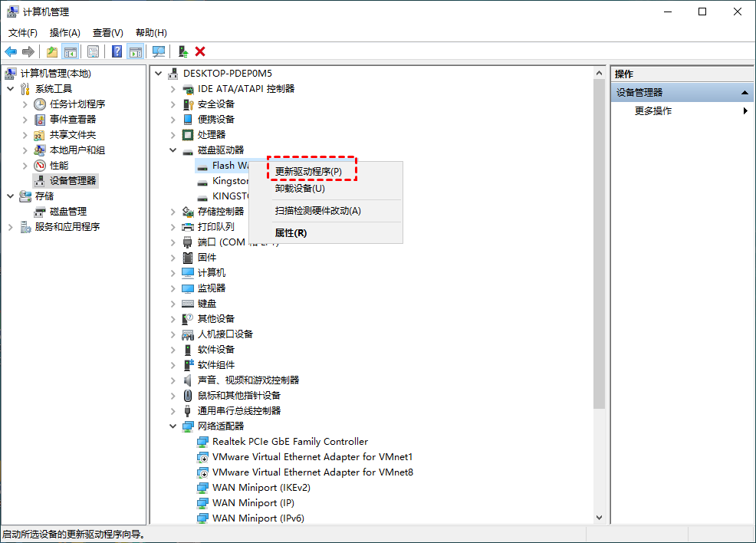Click the 鼠标和其他指针设备 mouse icon
The height and width of the screenshot is (543, 756).
click(x=188, y=396)
